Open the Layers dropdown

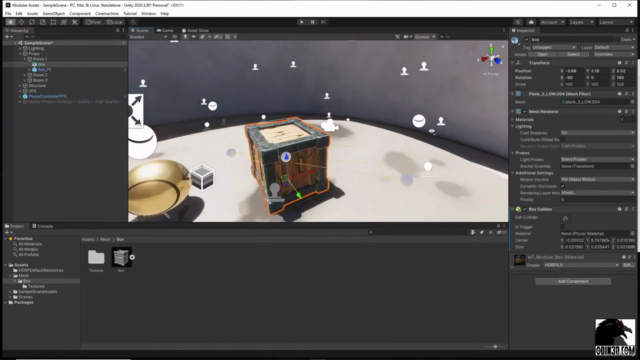pyautogui.click(x=581, y=22)
